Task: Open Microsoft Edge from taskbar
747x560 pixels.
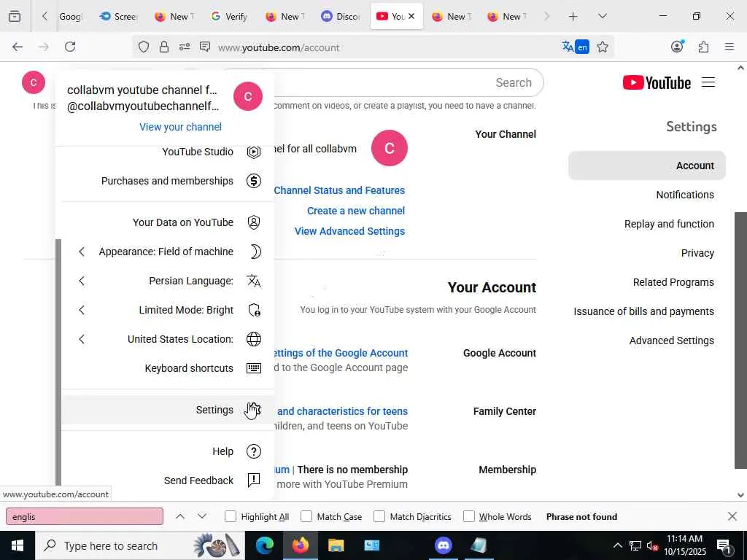Action: 264,545
